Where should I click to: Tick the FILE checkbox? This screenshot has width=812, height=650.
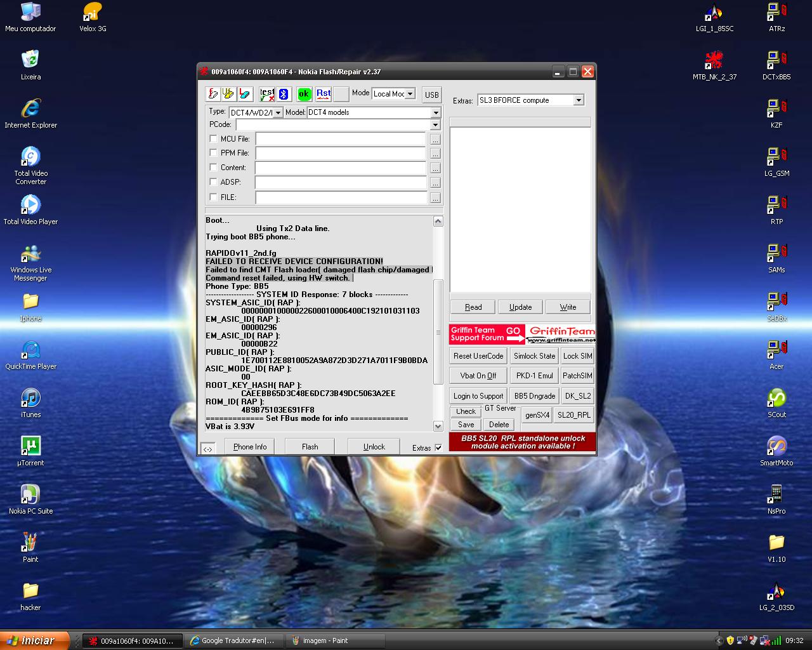pyautogui.click(x=213, y=197)
